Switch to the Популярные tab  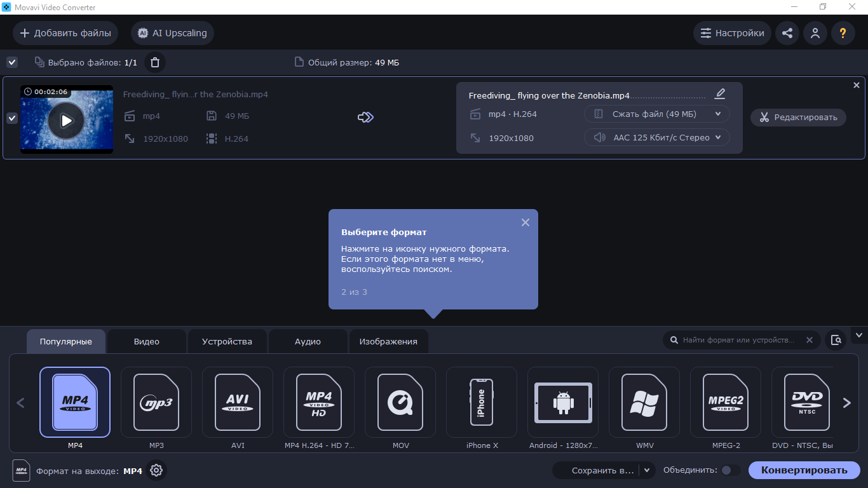click(66, 341)
